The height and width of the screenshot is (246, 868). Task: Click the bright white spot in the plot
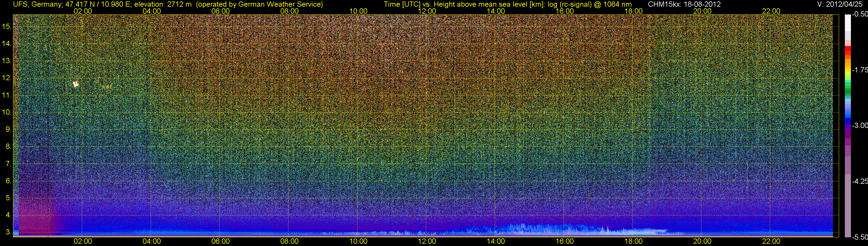[x=76, y=84]
